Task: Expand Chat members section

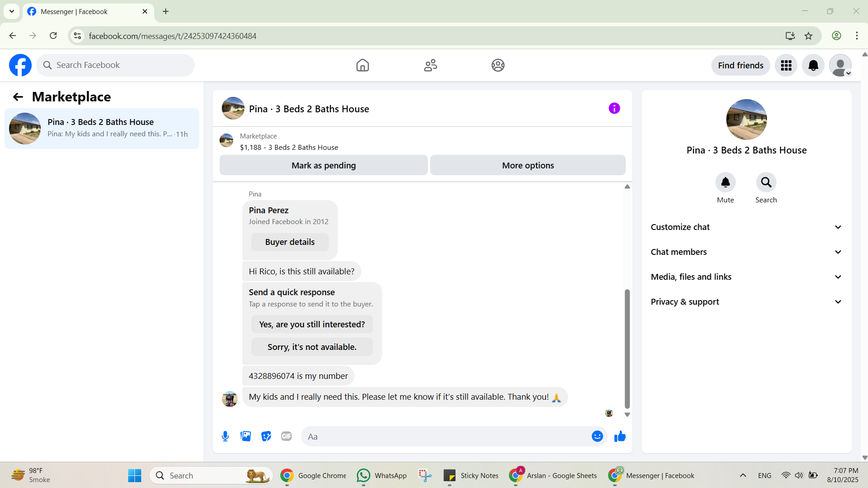Action: pyautogui.click(x=746, y=252)
